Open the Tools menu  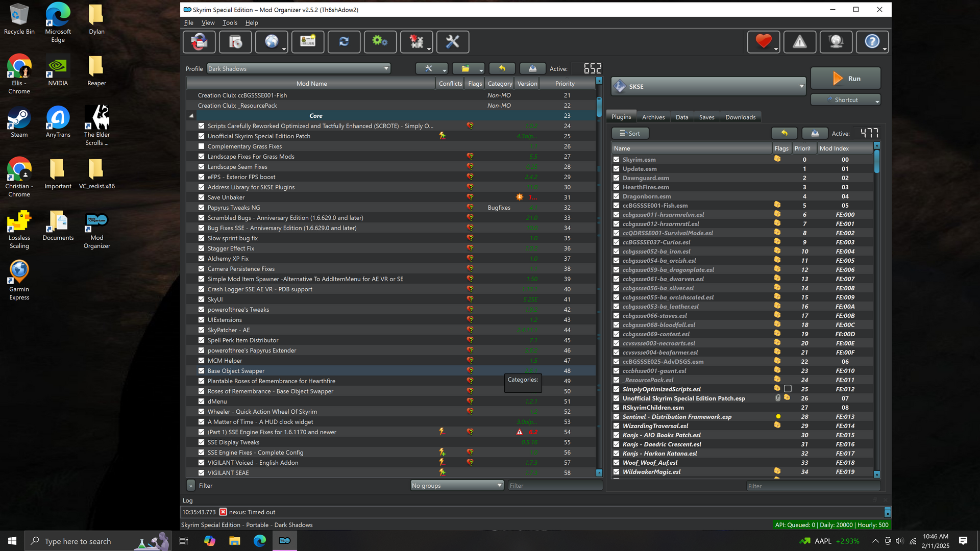pos(230,23)
